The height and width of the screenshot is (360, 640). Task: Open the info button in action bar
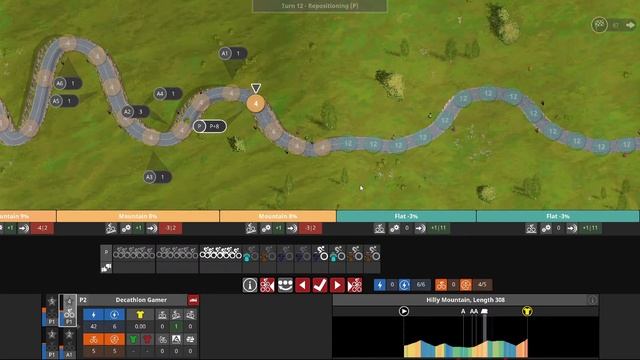250,285
